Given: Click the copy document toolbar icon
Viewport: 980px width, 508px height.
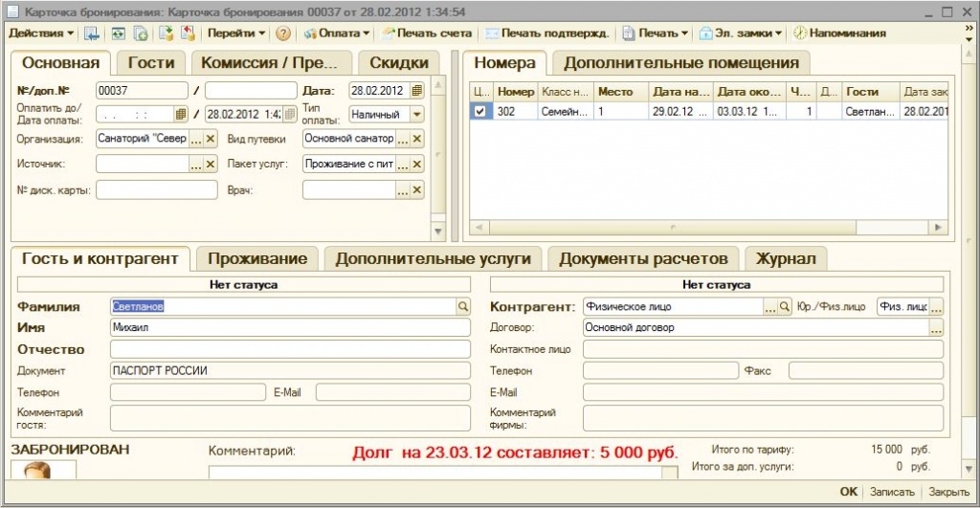Looking at the screenshot, I should pos(141,33).
